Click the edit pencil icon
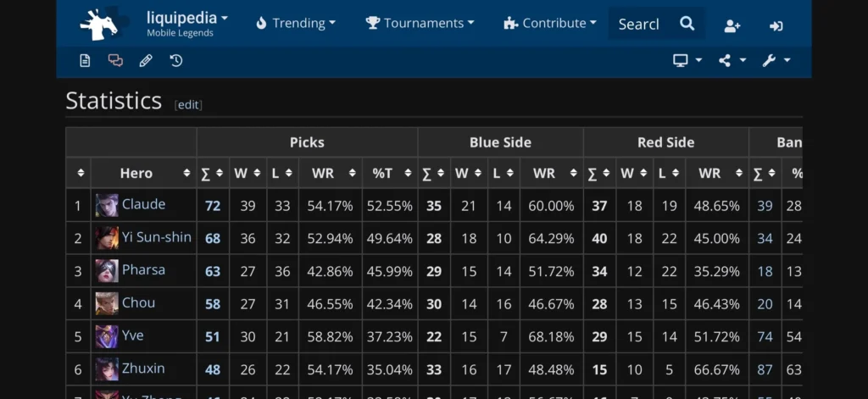Screen dimensions: 868x399 (146, 60)
